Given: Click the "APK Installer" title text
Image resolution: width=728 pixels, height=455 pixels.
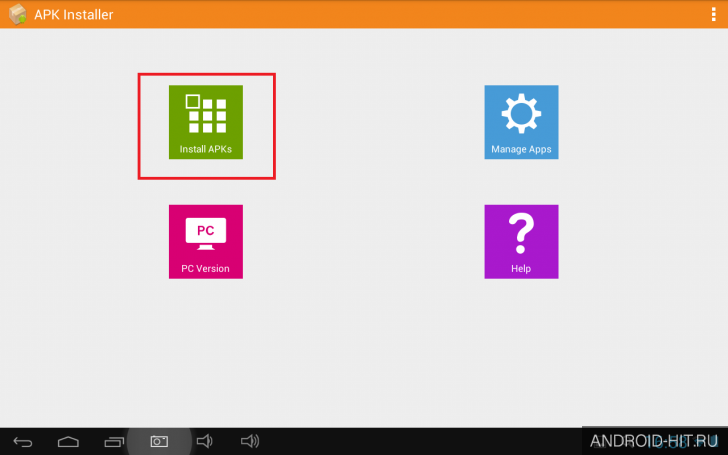Looking at the screenshot, I should (74, 14).
